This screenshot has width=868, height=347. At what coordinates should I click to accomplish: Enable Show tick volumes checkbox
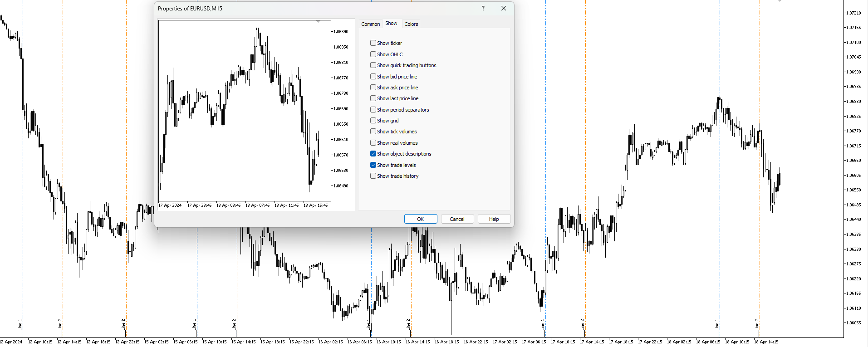coord(373,132)
